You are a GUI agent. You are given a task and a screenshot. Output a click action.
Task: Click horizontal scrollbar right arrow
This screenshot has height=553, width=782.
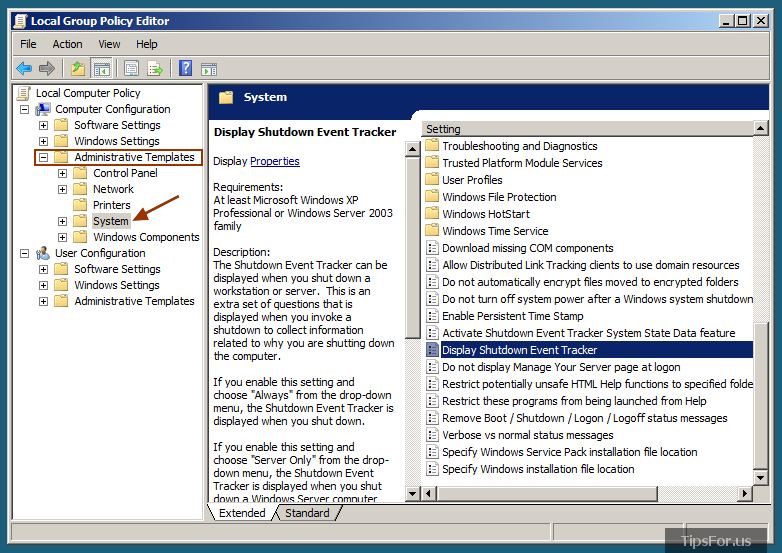pos(745,493)
